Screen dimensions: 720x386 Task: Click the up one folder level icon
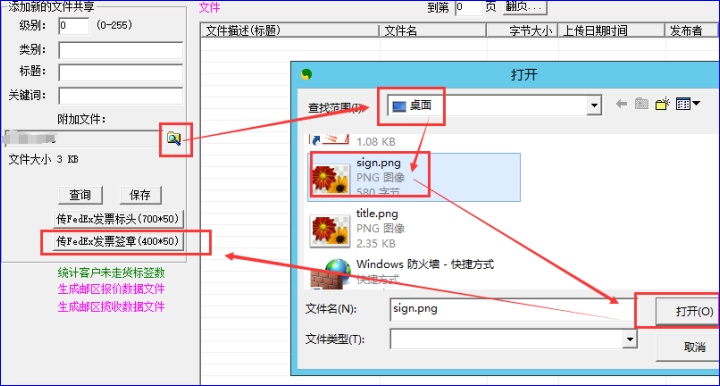click(x=641, y=104)
